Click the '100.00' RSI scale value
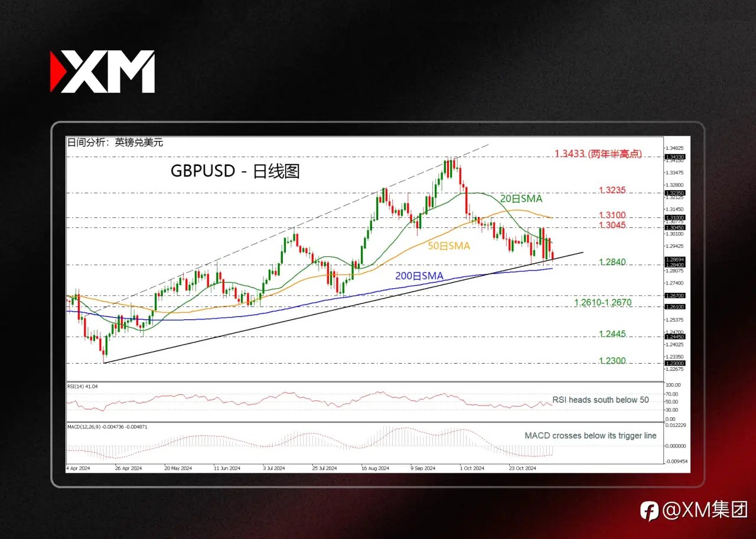The height and width of the screenshot is (539, 756). 673,386
